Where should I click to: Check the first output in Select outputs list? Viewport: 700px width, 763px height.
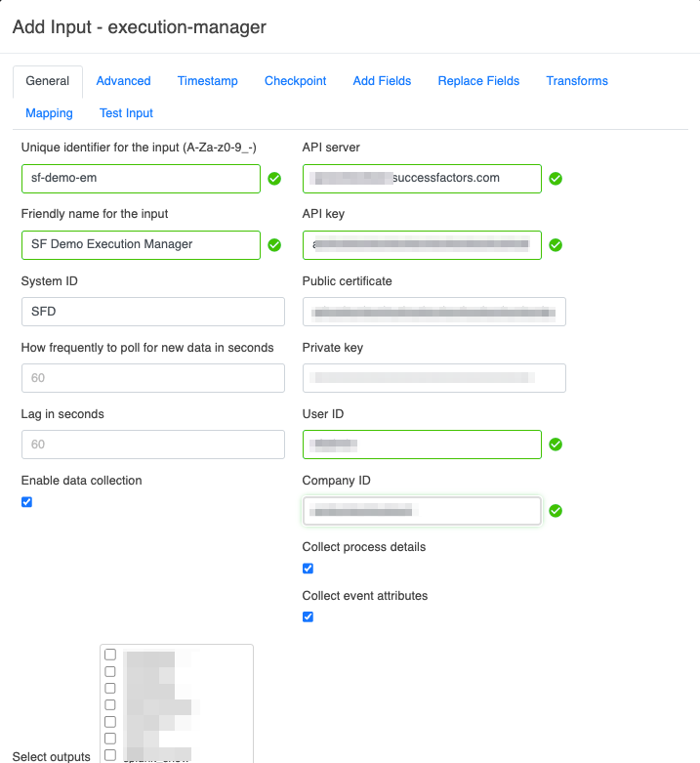[x=110, y=655]
